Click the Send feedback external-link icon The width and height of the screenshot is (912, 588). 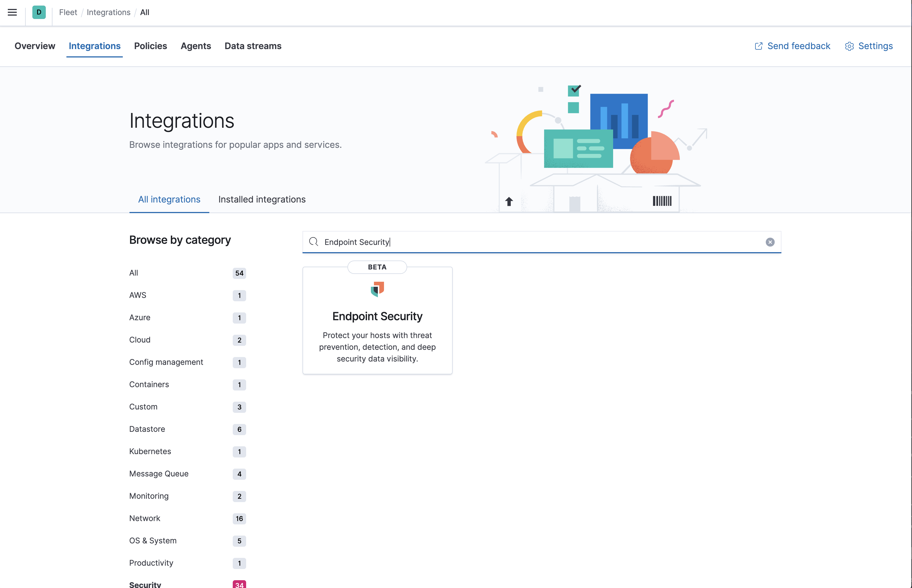[759, 46]
